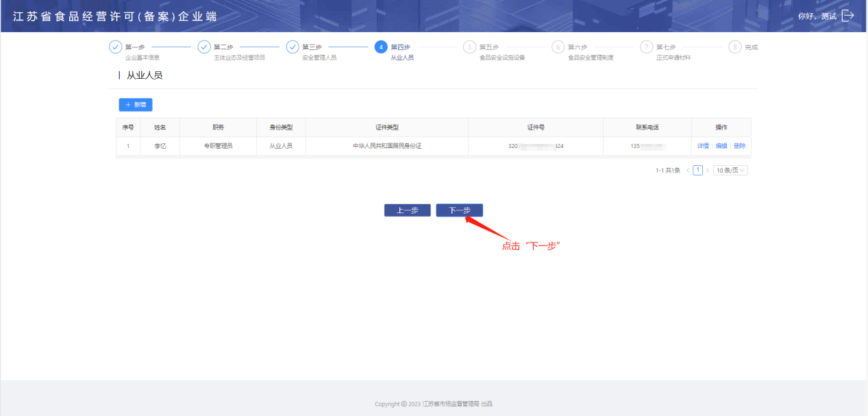This screenshot has width=868, height=416.
Task: Click step three checkmark circle icon
Action: [293, 47]
